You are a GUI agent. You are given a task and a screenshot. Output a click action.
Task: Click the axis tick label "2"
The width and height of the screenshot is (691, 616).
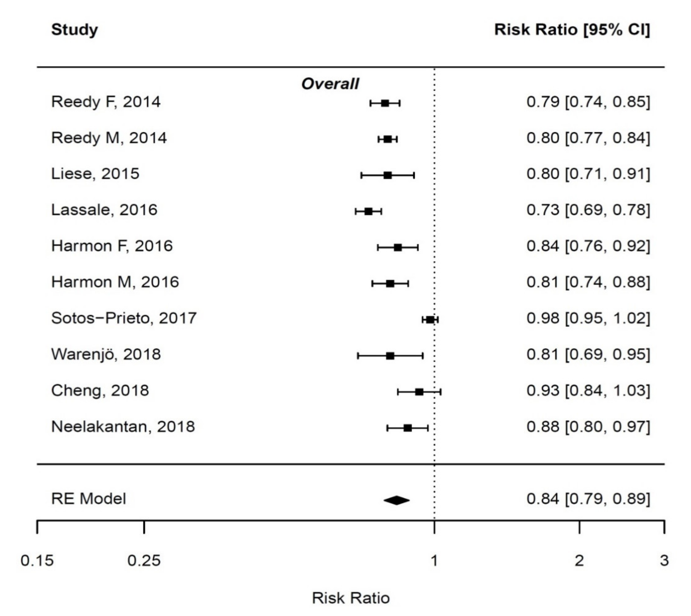tap(579, 561)
